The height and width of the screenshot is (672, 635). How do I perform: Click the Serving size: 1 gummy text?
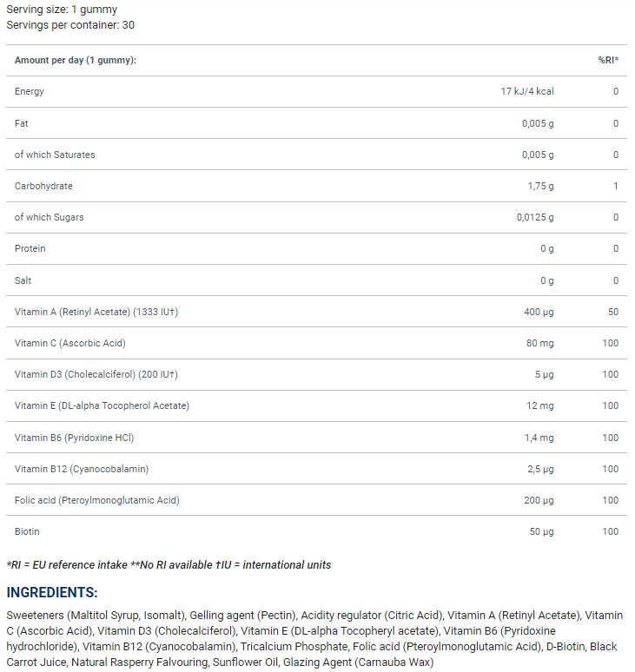pyautogui.click(x=62, y=10)
